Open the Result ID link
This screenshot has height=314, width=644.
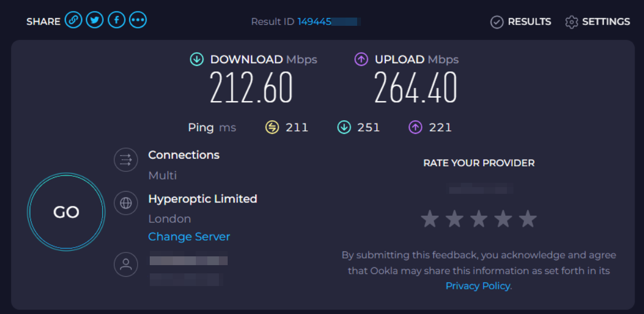tap(327, 22)
